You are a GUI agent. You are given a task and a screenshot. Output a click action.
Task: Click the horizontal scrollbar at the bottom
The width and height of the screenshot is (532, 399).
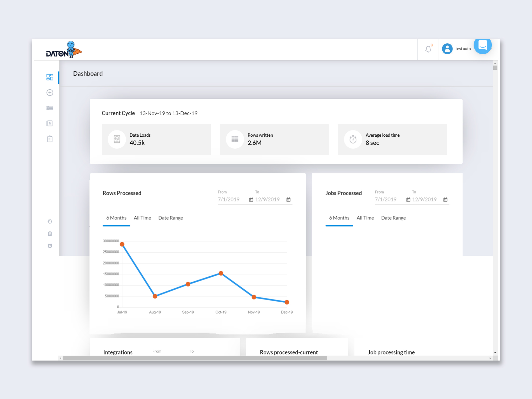coord(195,358)
